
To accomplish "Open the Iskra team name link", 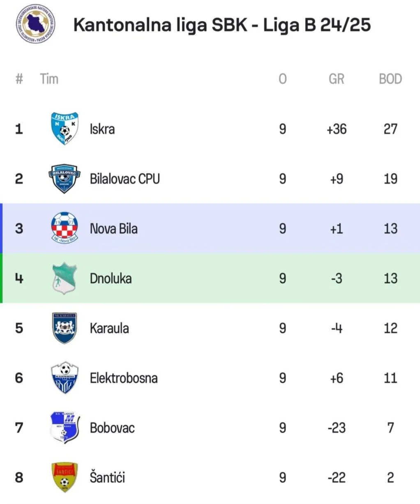I will tap(102, 129).
